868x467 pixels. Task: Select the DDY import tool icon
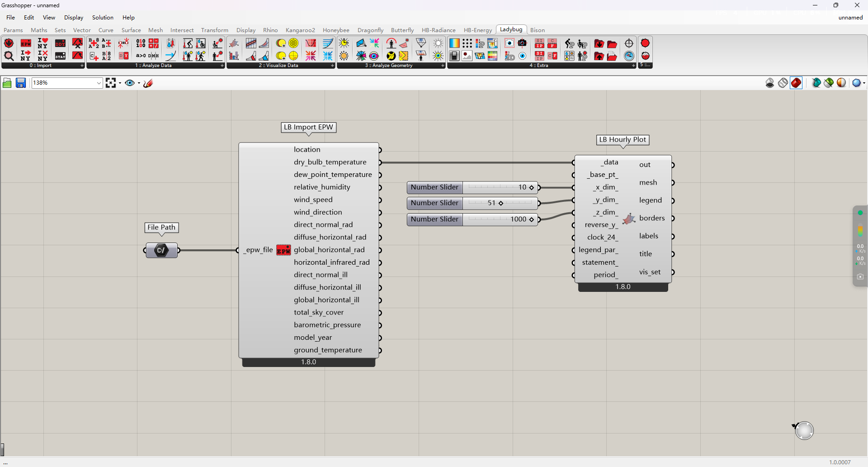(60, 43)
